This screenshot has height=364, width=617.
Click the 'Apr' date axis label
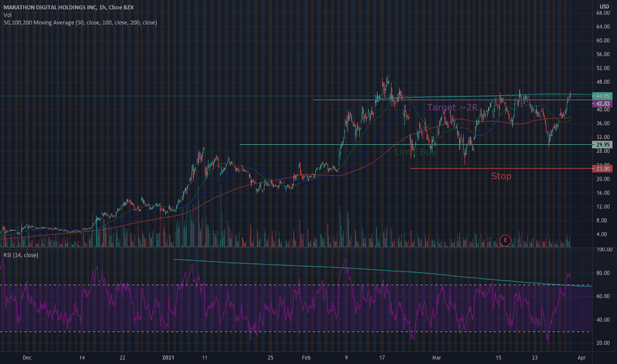pos(582,357)
